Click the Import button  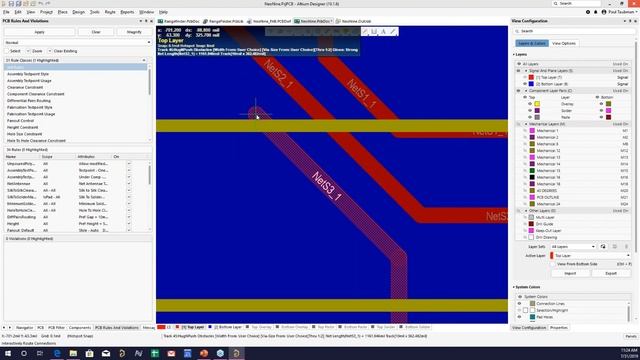pyautogui.click(x=570, y=273)
